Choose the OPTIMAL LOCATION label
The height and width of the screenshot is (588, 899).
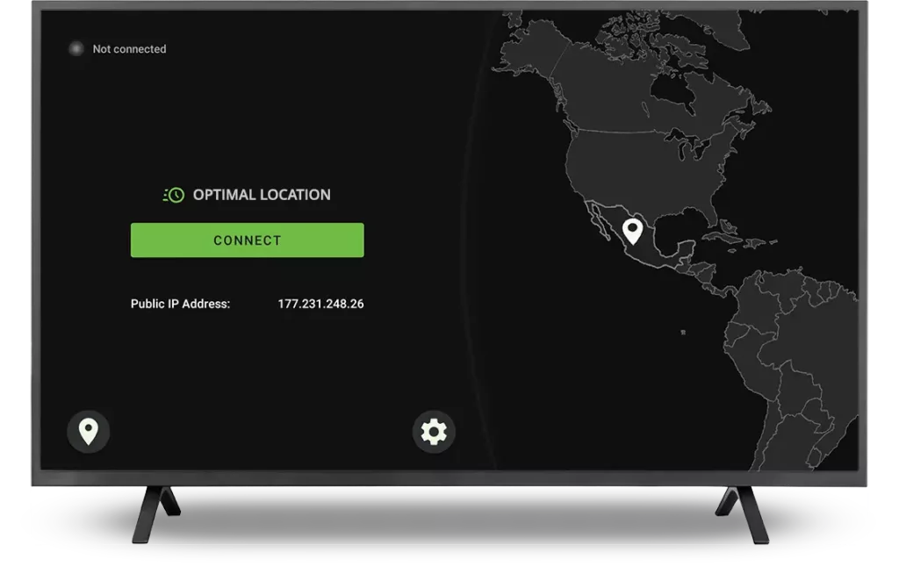(x=262, y=195)
